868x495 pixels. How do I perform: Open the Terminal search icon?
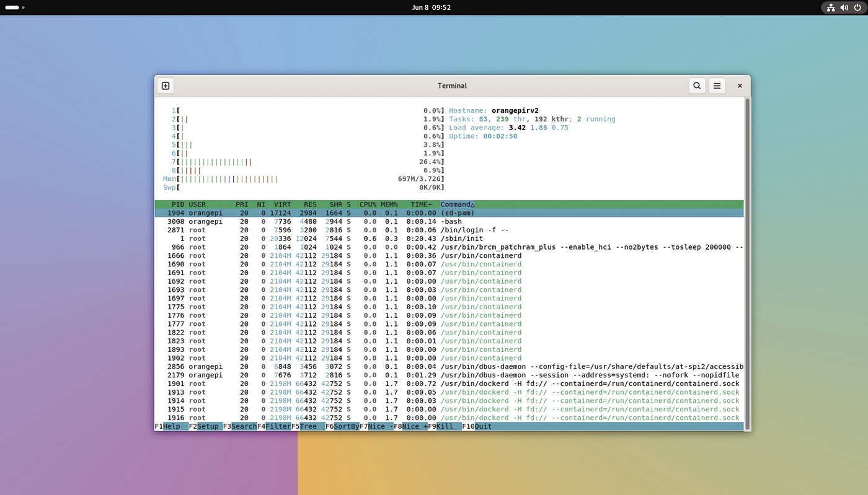point(697,86)
